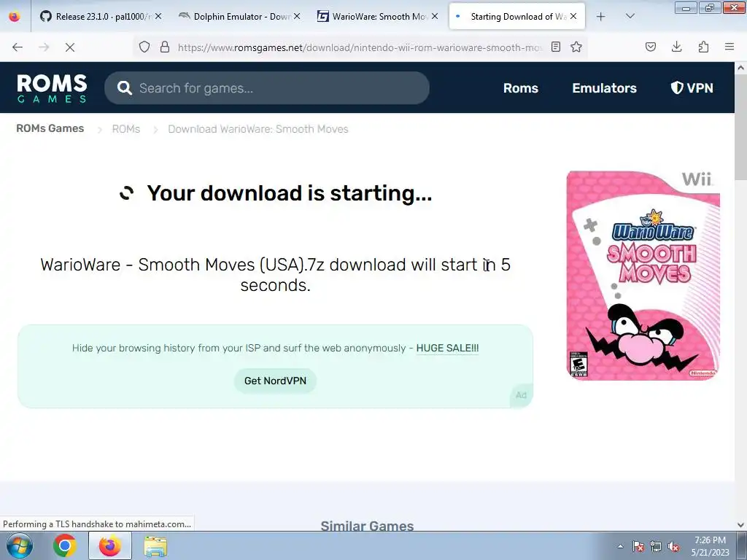Viewport: 747px width, 560px height.
Task: Open the Windows Start menu
Action: pos(20,545)
